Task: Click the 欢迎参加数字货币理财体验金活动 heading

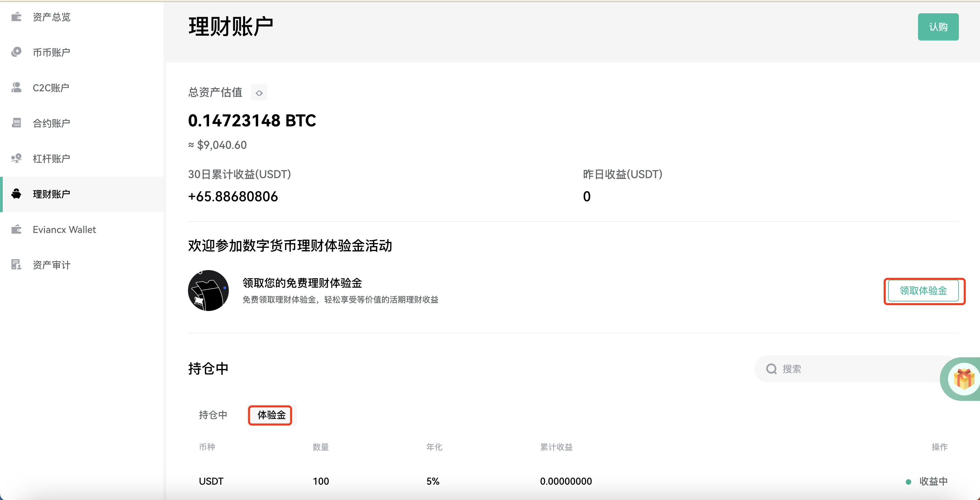Action: coord(290,246)
